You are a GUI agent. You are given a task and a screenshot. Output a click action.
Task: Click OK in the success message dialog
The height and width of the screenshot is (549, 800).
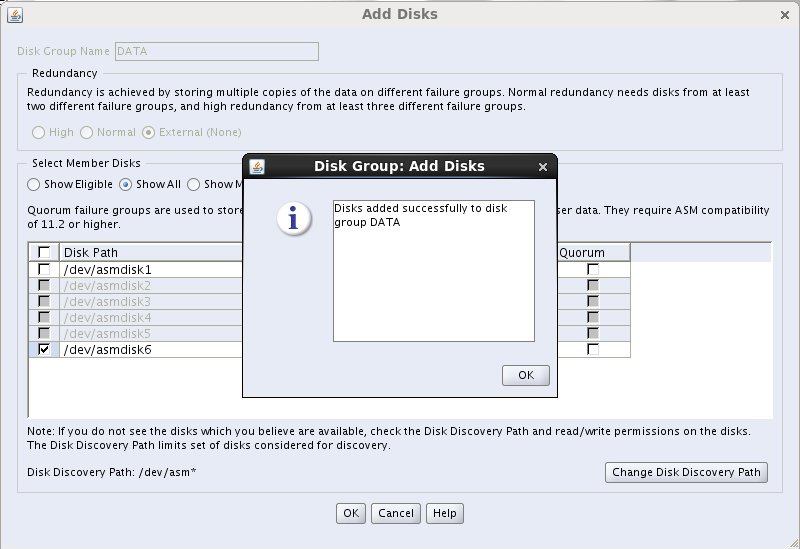click(x=525, y=375)
